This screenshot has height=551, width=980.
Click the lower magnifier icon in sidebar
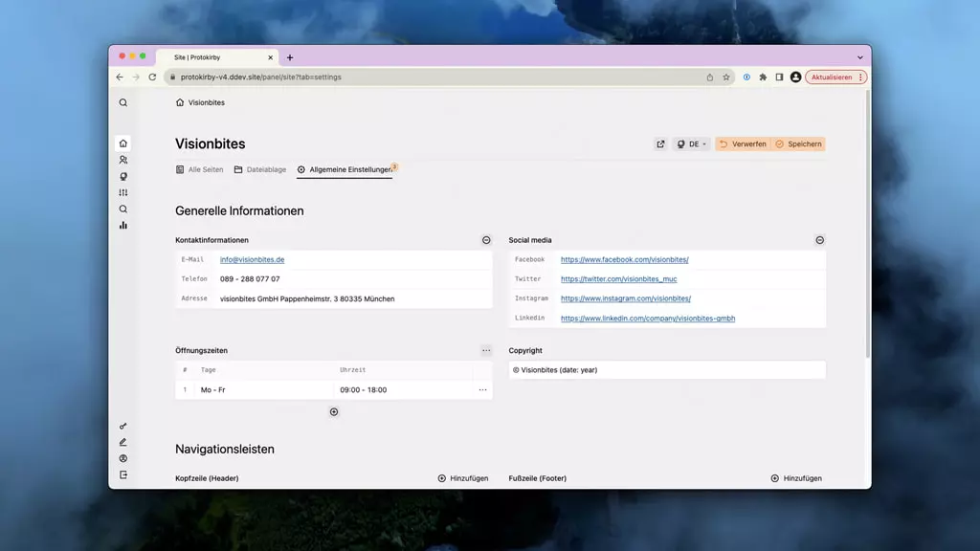coord(123,209)
